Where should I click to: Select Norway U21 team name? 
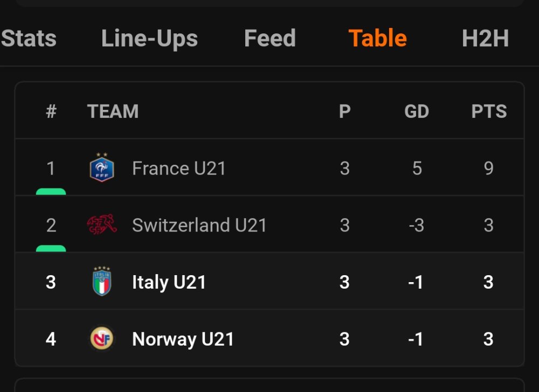[183, 339]
